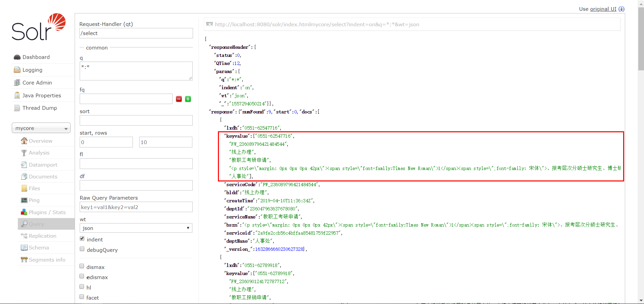Go to Analysis section of mycore
The height and width of the screenshot is (304, 644).
coord(39,153)
